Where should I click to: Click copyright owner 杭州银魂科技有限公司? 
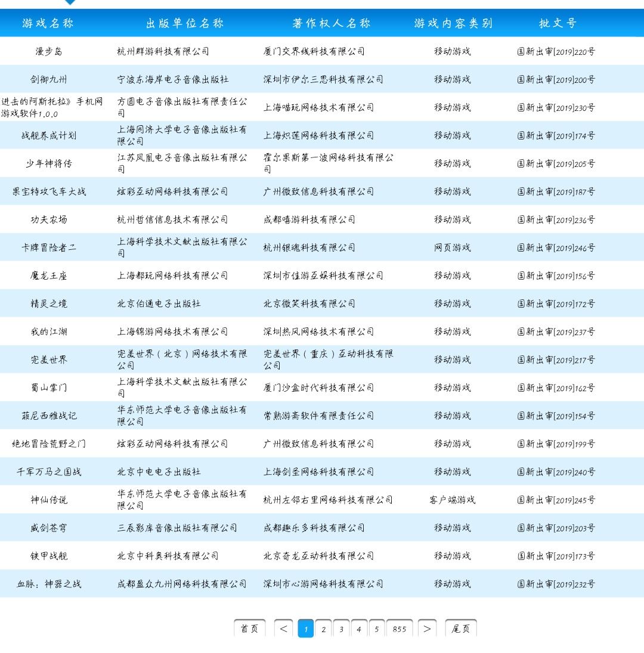(x=309, y=247)
